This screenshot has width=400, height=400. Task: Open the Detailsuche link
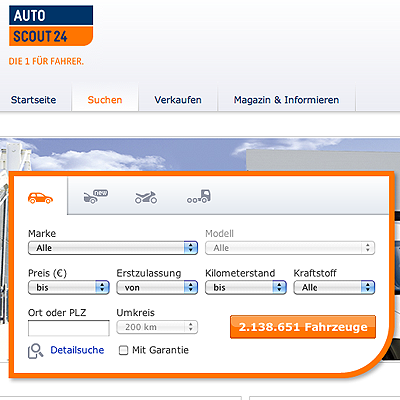click(77, 350)
